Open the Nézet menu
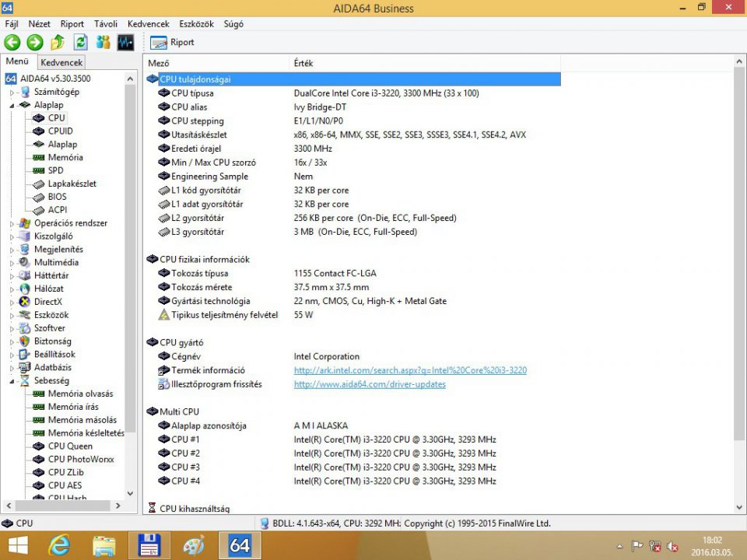This screenshot has height=560, width=747. (x=39, y=24)
